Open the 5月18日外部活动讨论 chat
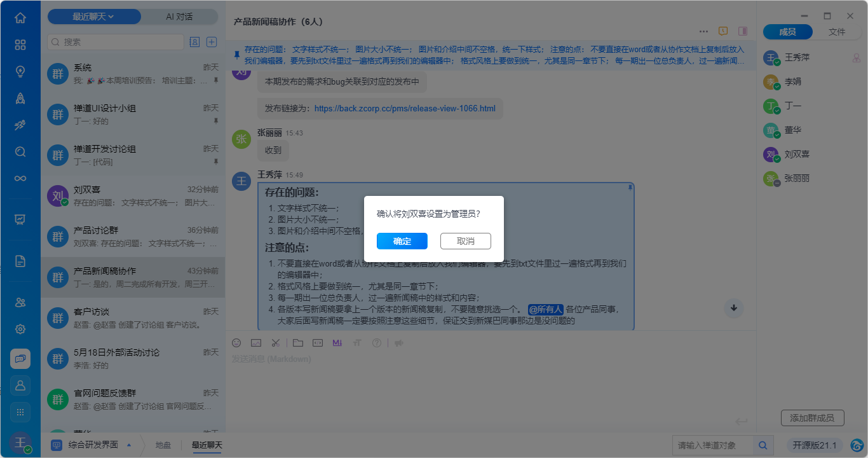 pyautogui.click(x=133, y=359)
